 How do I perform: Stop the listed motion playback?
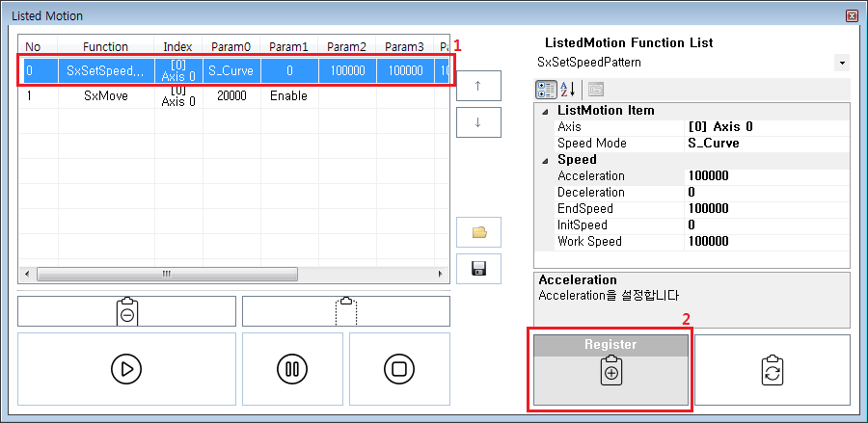click(398, 369)
